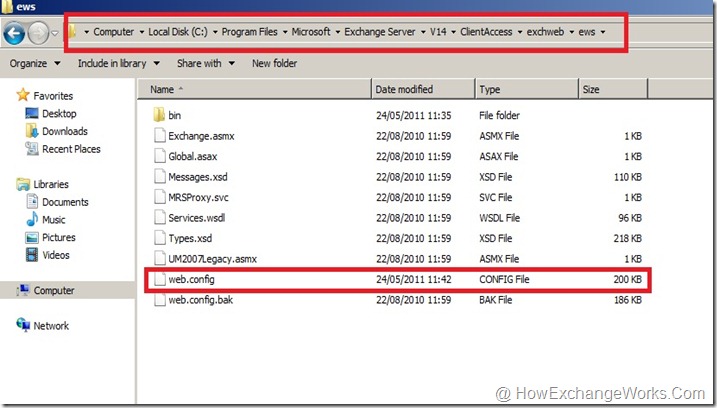Open Recent Places in Favorites
717x408 pixels.
tap(71, 149)
